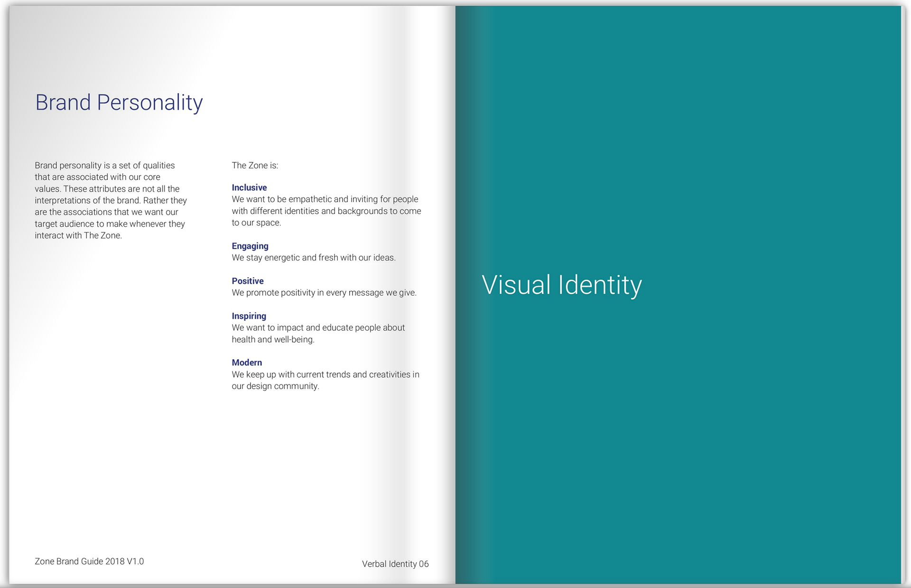Select 'that are associated with our core' line
This screenshot has width=911, height=588.
coord(97,177)
